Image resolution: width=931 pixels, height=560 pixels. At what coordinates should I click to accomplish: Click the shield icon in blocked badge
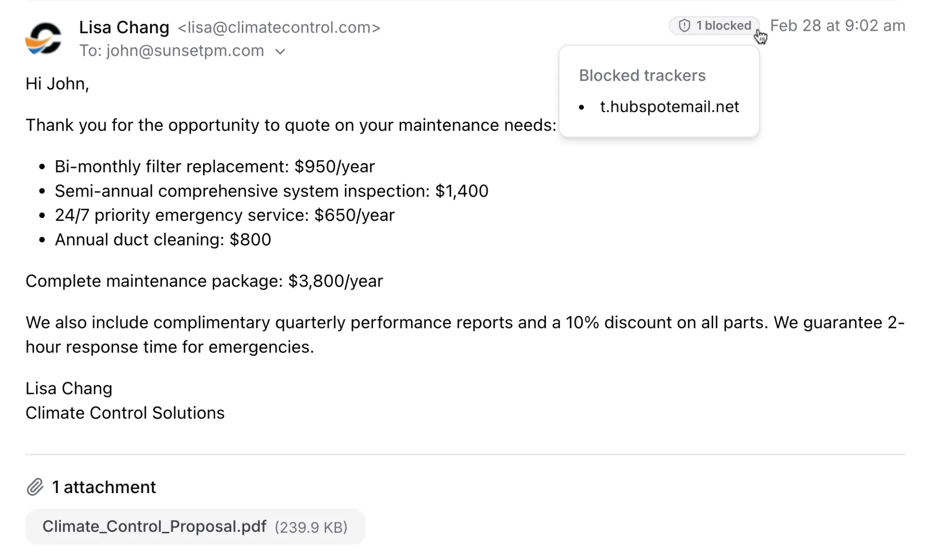pyautogui.click(x=684, y=26)
